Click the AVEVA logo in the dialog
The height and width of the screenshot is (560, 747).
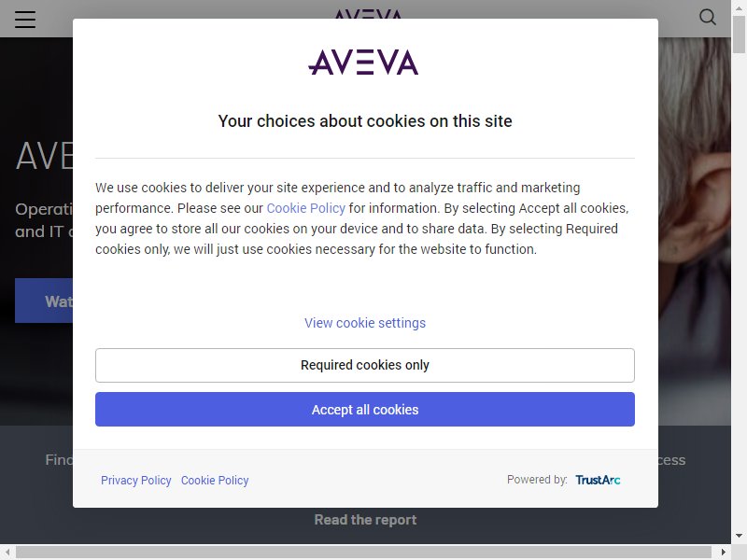point(363,62)
